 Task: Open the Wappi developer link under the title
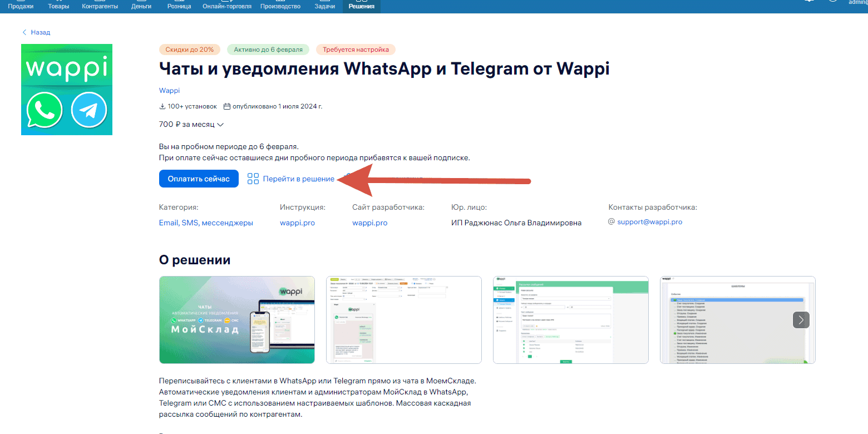click(169, 91)
